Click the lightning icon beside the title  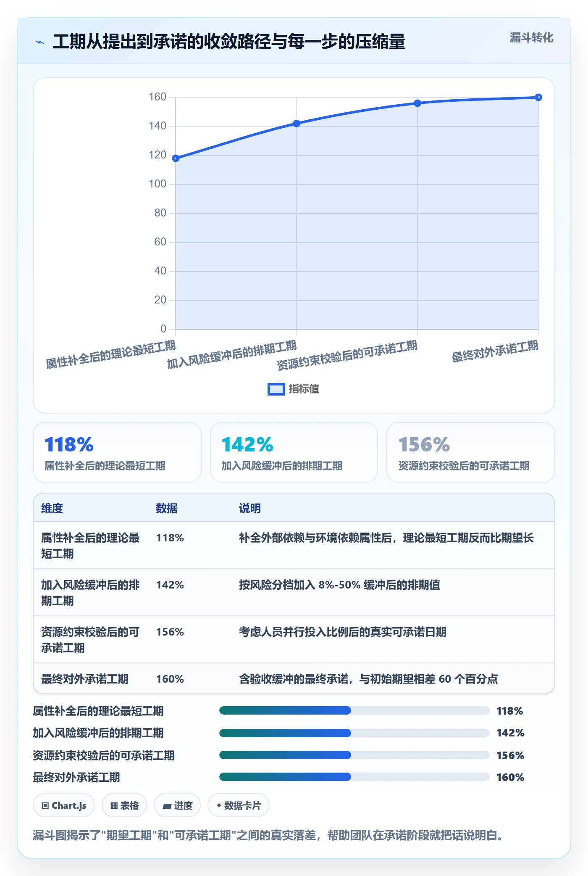pos(40,42)
